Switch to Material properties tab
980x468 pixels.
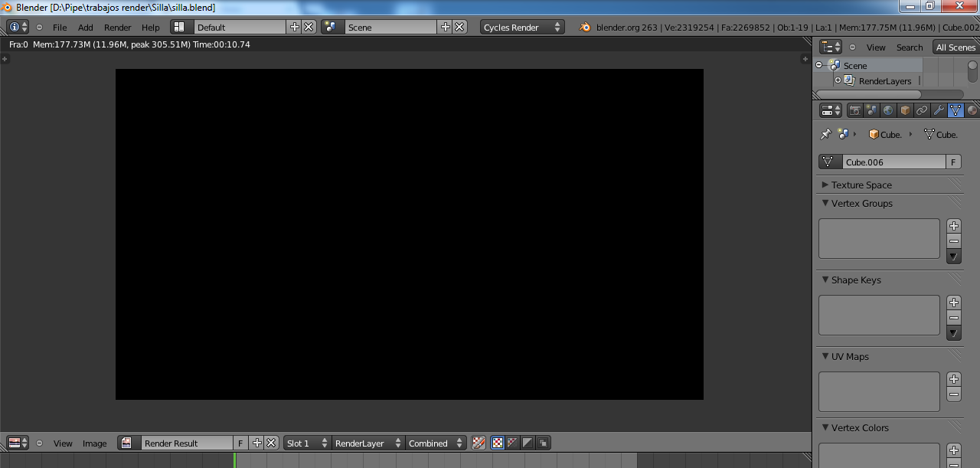pos(972,110)
